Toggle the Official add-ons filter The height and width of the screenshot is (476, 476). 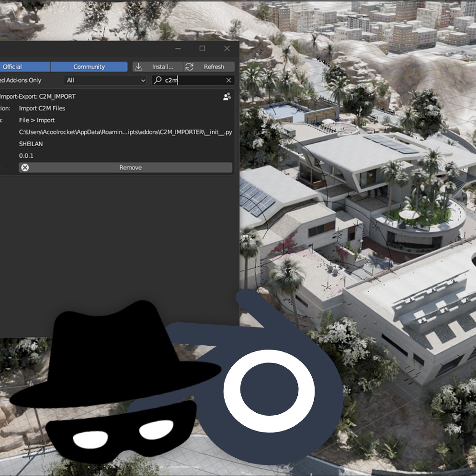point(25,67)
